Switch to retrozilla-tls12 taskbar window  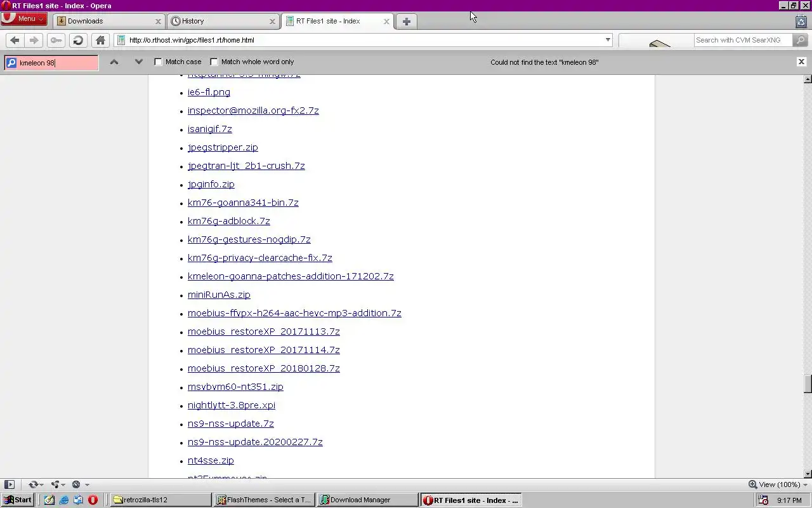tap(161, 500)
